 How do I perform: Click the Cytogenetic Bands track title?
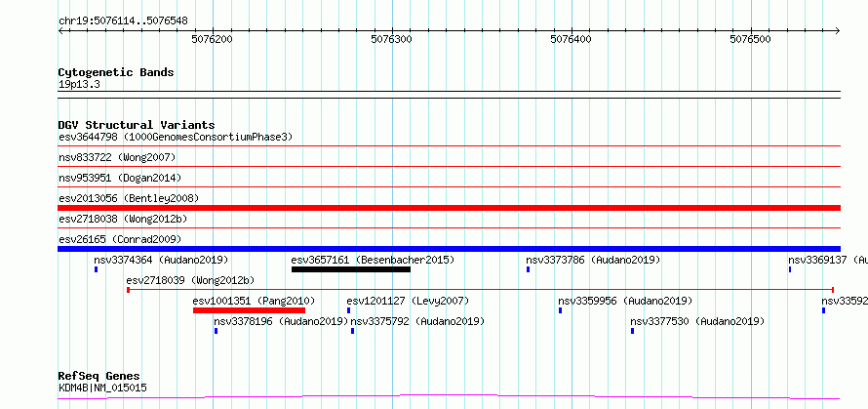(116, 72)
